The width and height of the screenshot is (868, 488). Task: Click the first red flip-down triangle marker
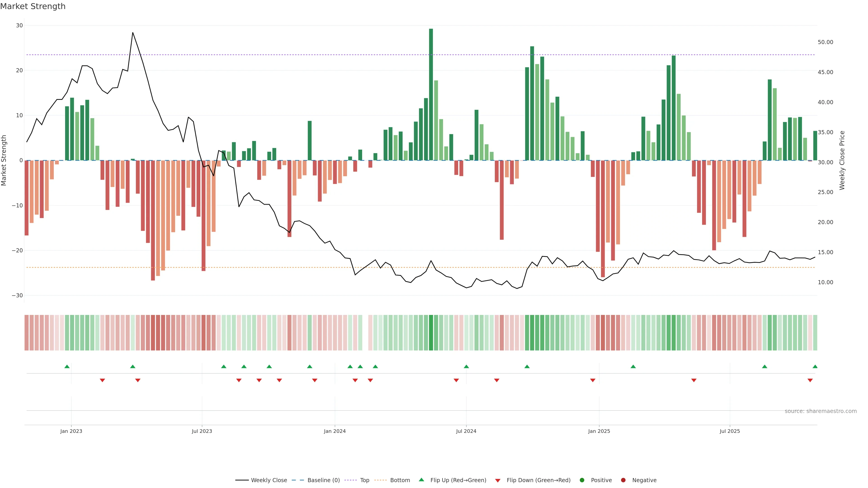click(x=102, y=380)
